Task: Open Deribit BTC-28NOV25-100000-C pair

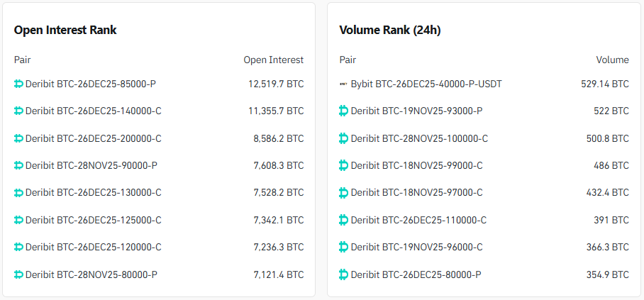Action: pos(419,138)
